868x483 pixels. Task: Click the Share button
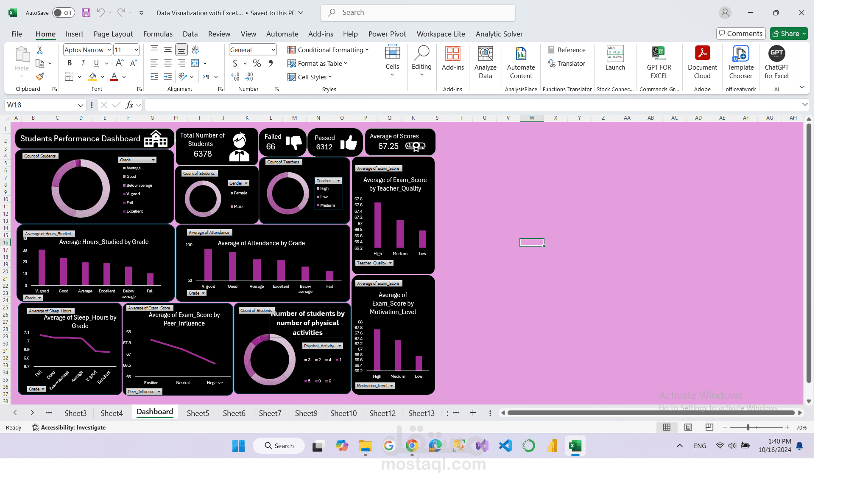pyautogui.click(x=788, y=33)
